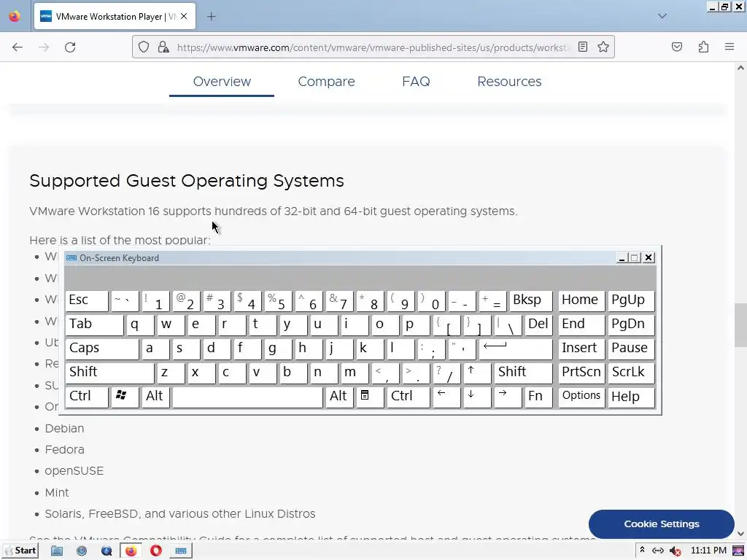Screen dimensions: 747x560
Task: Click the Home key on keyboard
Action: click(x=581, y=300)
